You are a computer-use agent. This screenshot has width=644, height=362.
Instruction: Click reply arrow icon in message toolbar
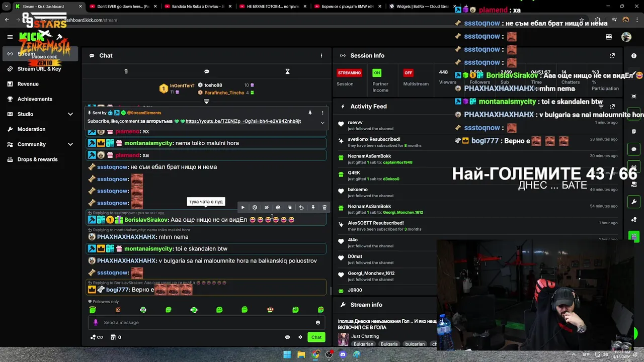click(x=301, y=207)
